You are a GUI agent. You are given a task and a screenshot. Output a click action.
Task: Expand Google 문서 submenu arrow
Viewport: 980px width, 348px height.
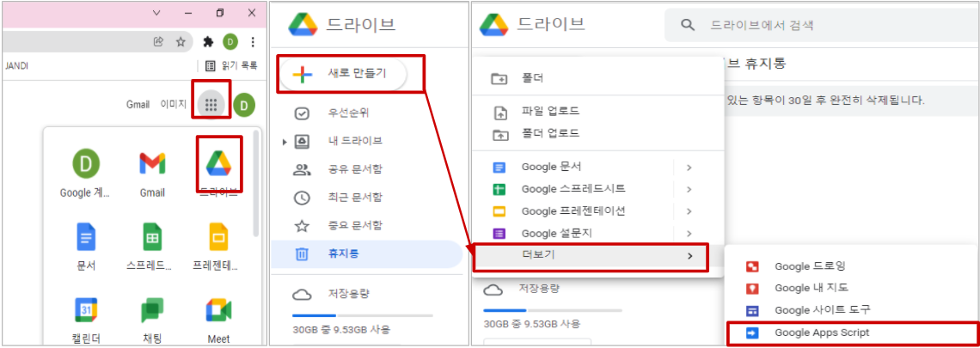689,167
